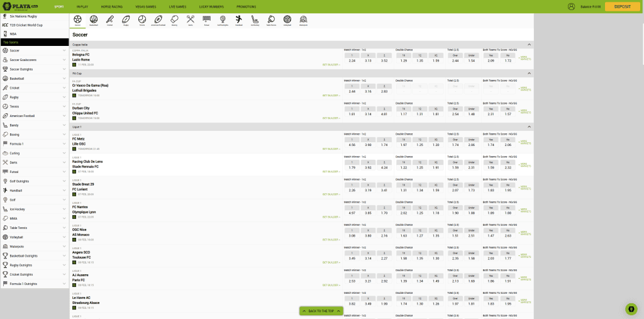
Task: Click the Curling stone icon in the sidebar
Action: point(5,154)
